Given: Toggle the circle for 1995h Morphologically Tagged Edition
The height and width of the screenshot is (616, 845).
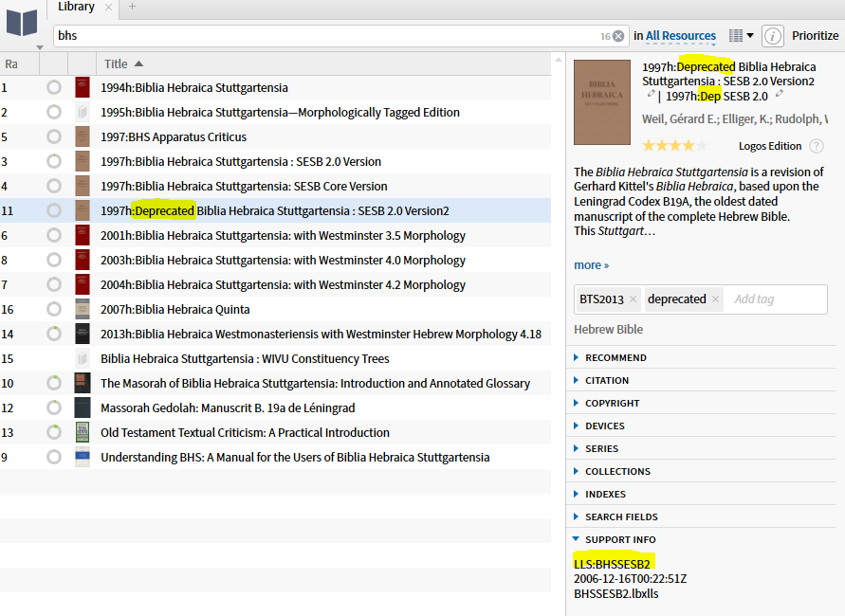Looking at the screenshot, I should click(x=54, y=112).
